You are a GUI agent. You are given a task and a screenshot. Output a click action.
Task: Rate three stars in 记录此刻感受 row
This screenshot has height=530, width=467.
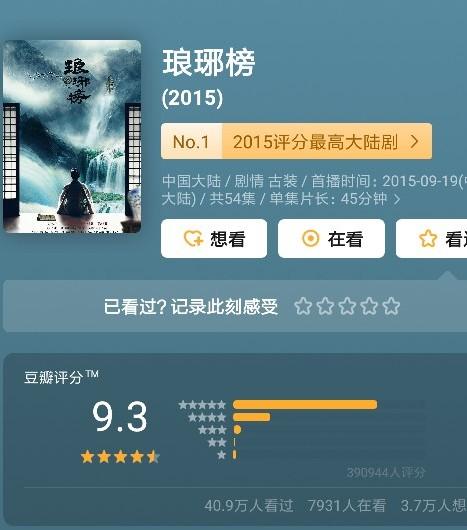tap(347, 306)
